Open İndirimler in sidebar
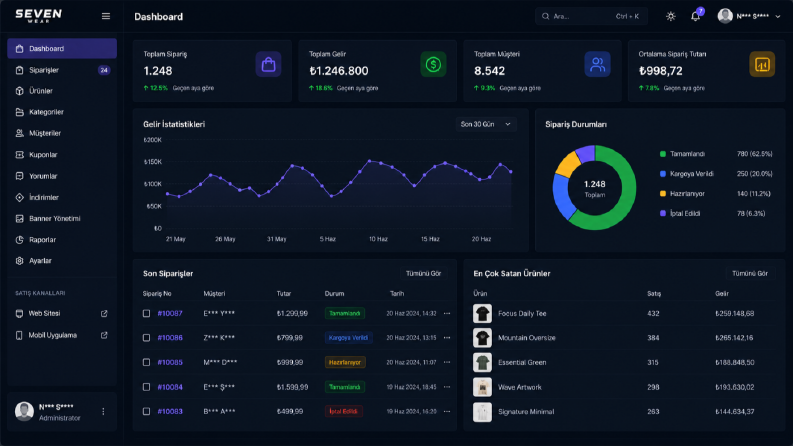Image resolution: width=793 pixels, height=446 pixels. point(62,197)
